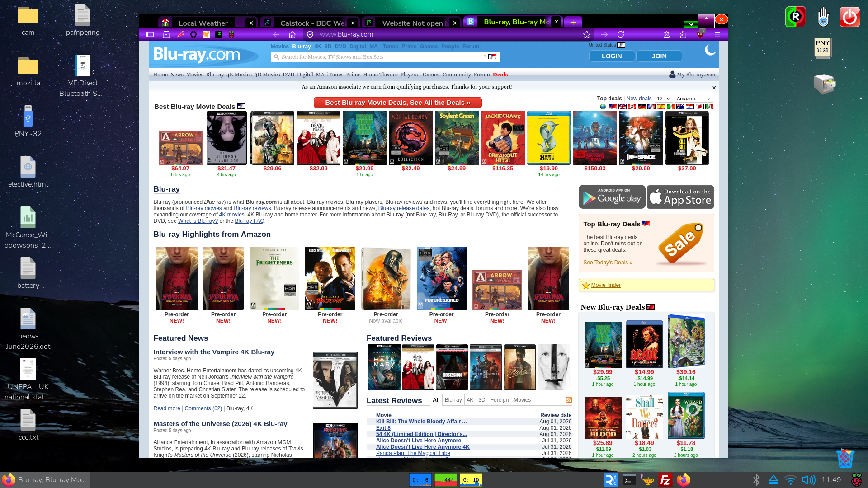The height and width of the screenshot is (488, 868).
Task: Open the Blu-ray release dates link
Action: point(404,208)
